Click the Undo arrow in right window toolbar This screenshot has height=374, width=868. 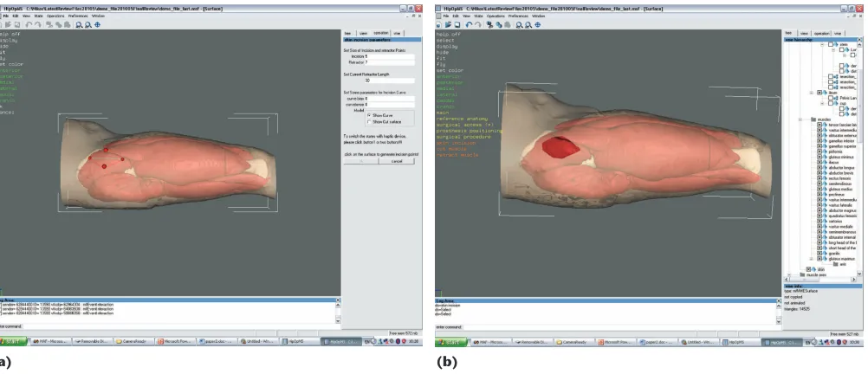tap(469, 25)
